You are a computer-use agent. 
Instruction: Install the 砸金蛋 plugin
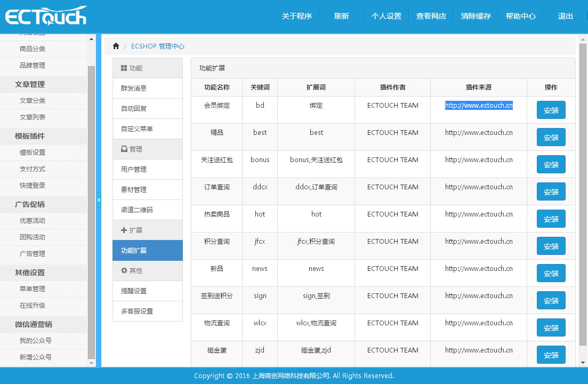pos(551,355)
